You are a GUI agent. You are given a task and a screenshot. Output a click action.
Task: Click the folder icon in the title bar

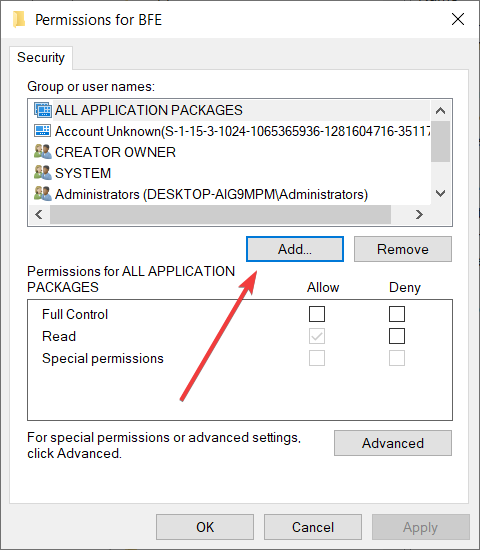[19, 19]
